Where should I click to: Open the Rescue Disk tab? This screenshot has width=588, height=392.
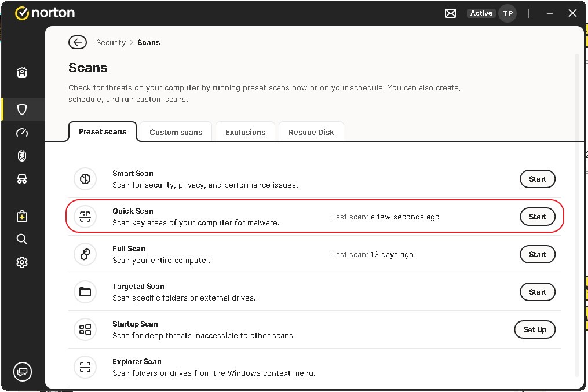click(311, 132)
